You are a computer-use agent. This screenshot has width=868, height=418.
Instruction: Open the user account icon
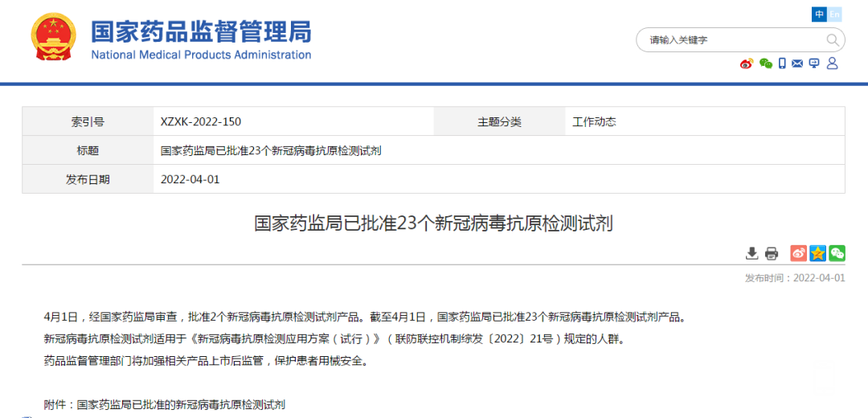click(832, 64)
